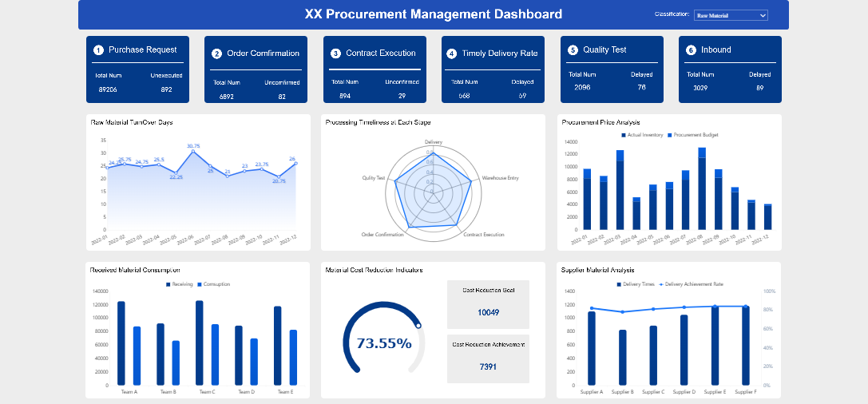The height and width of the screenshot is (404, 868).
Task: Click Team E's dark Receiving bar
Action: pos(278,346)
